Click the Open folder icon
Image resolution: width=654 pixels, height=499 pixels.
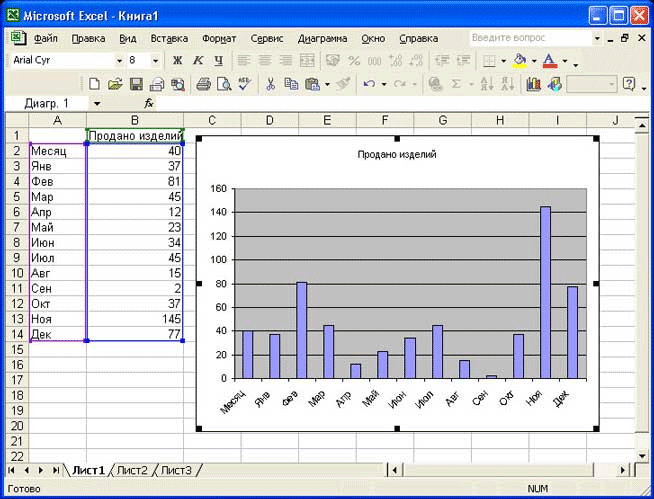115,85
